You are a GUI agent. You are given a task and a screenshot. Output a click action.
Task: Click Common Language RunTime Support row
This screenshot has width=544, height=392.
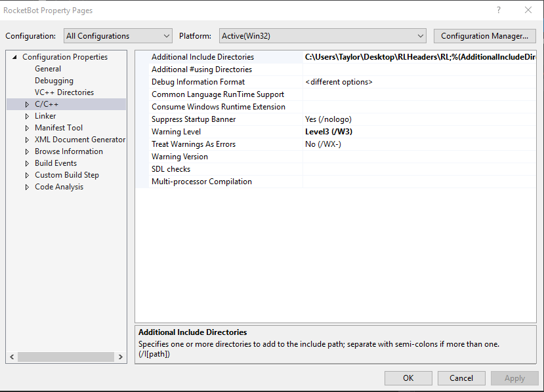(x=335, y=94)
